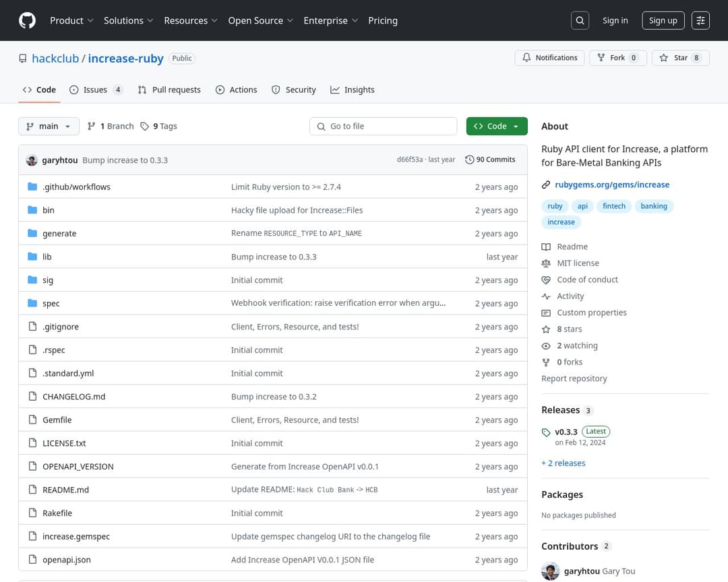Click the bell icon in Notifications

526,57
